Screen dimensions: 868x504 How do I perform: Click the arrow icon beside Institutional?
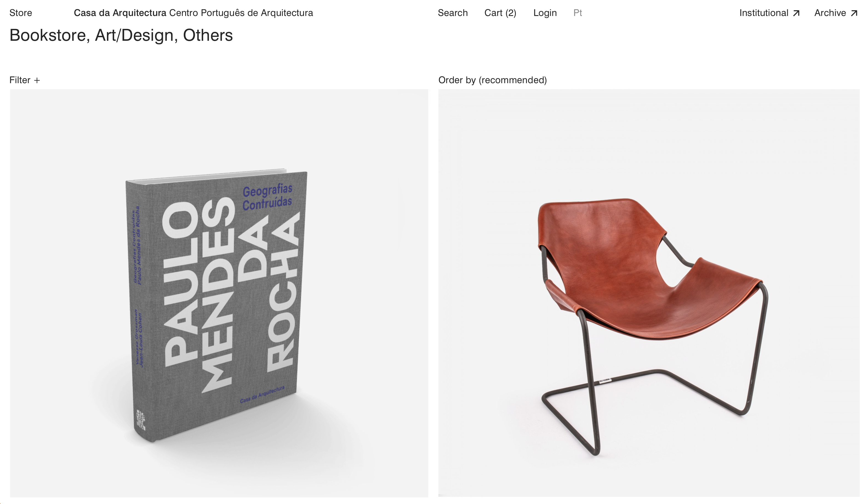click(796, 13)
